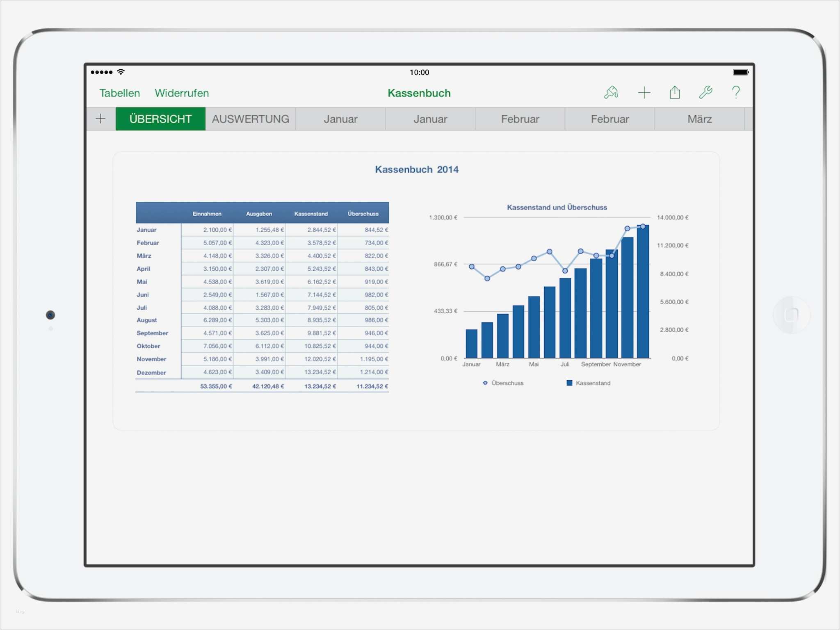Screen dimensions: 840x630
Task: Tap the question mark Help icon
Action: coord(736,93)
